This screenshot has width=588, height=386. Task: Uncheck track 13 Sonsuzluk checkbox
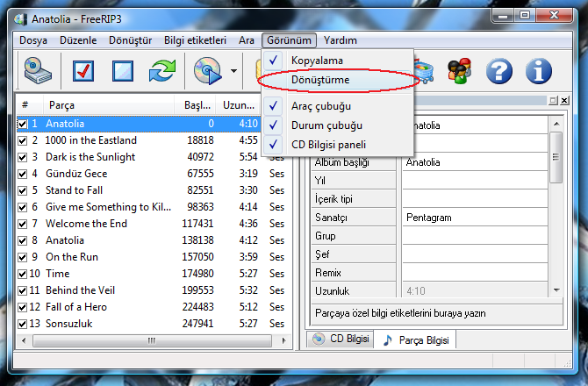pos(23,324)
